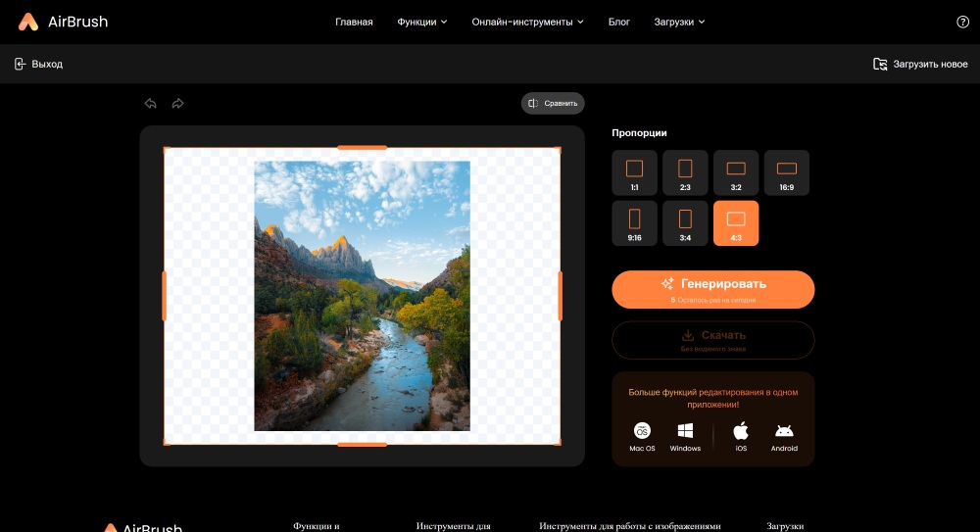The height and width of the screenshot is (532, 980).
Task: Select the 9:16 aspect ratio
Action: pyautogui.click(x=634, y=223)
